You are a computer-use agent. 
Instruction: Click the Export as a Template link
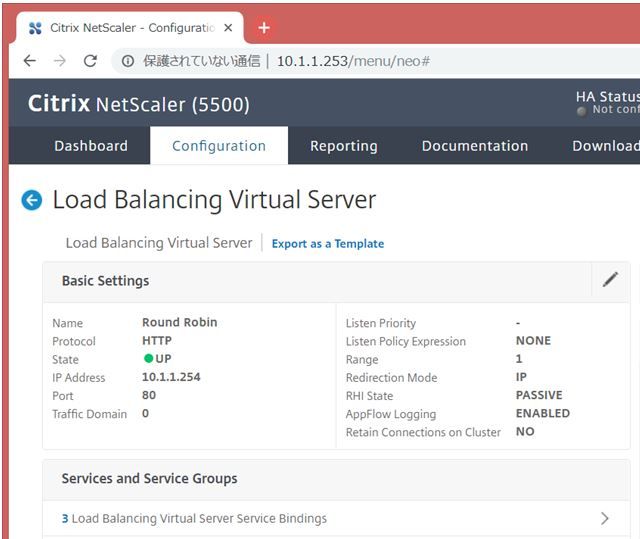pos(328,244)
